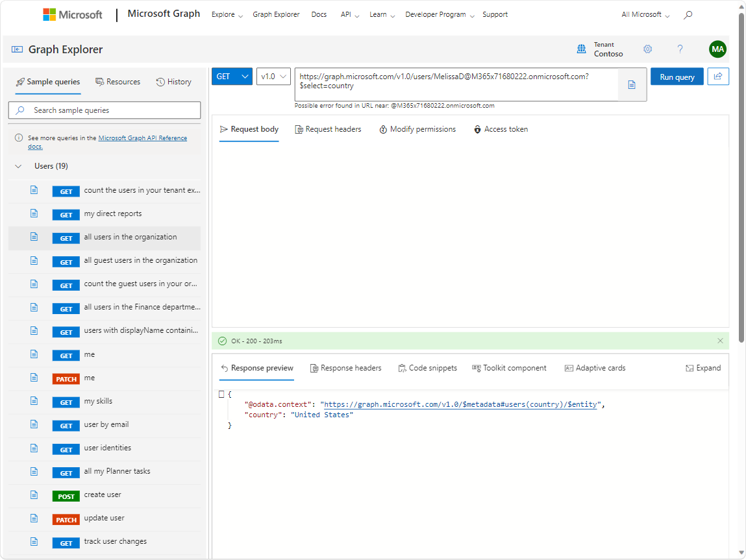Open the v1.0 API version dropdown
This screenshot has height=560, width=746.
[x=273, y=77]
